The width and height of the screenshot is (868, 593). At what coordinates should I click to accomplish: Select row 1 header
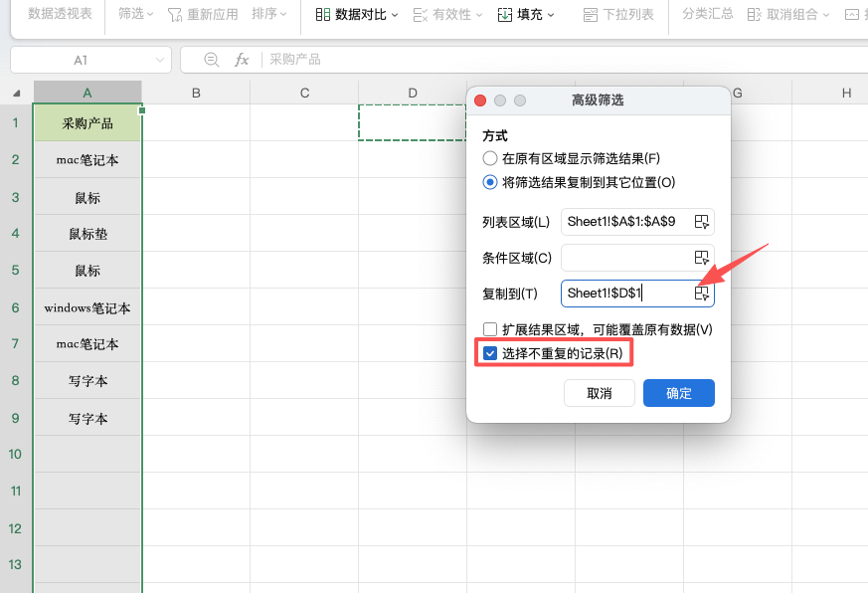tap(16, 122)
